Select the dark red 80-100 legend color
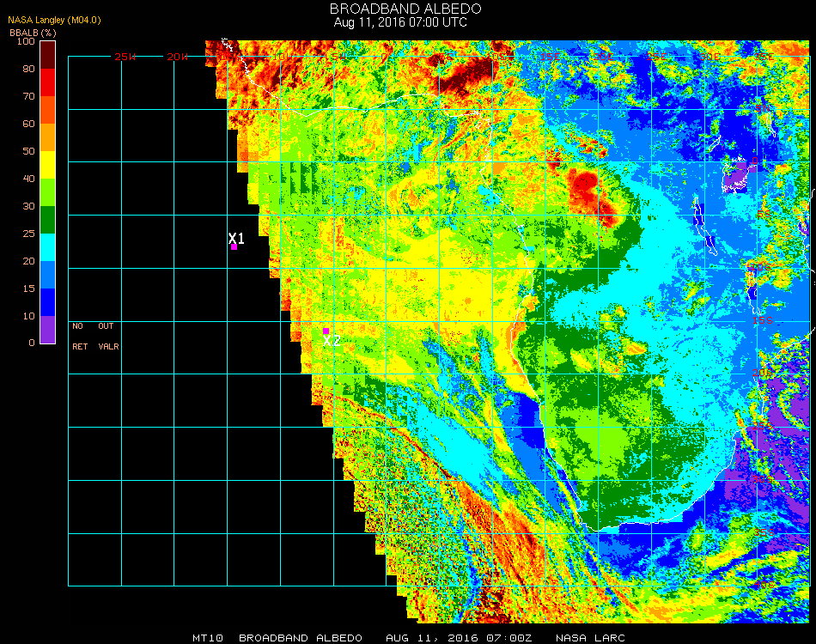 pos(47,55)
